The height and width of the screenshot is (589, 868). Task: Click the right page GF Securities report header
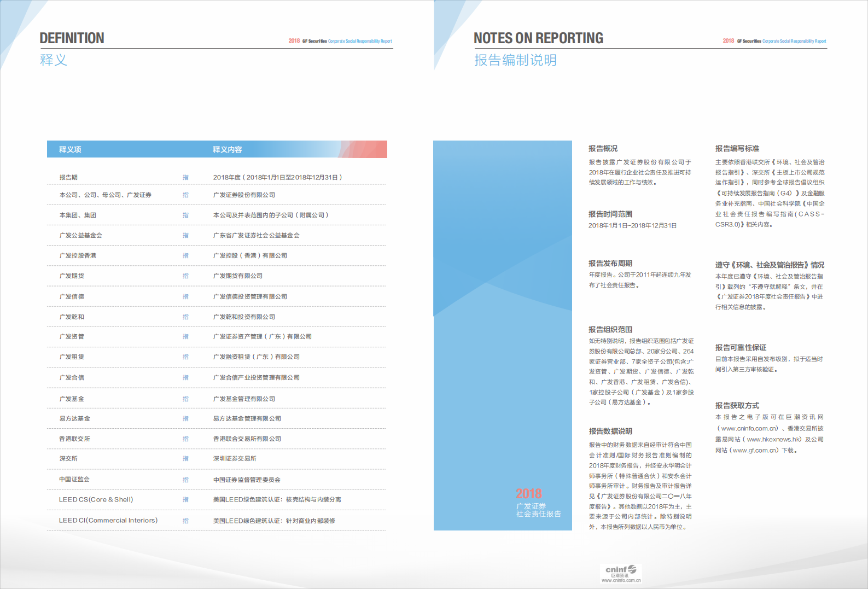774,41
